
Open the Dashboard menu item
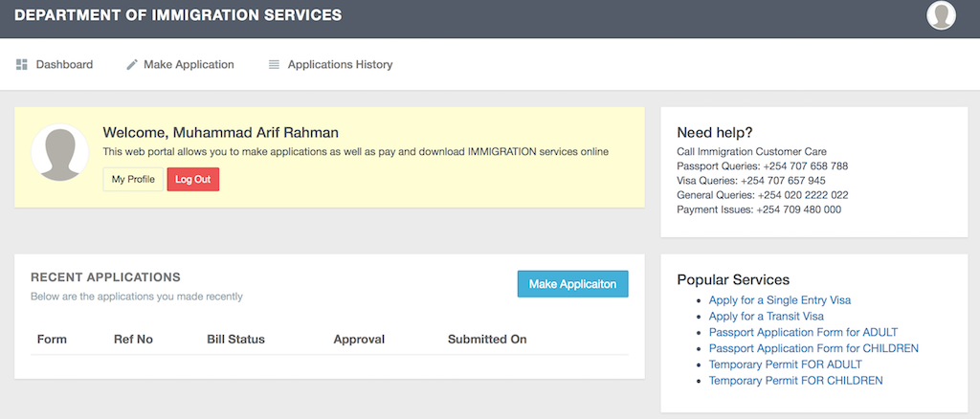coord(64,65)
